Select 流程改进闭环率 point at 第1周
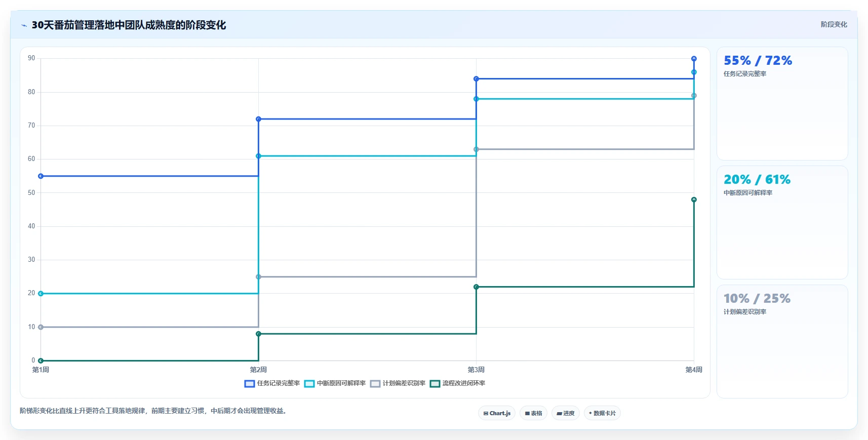Image resolution: width=868 pixels, height=440 pixels. coord(41,361)
